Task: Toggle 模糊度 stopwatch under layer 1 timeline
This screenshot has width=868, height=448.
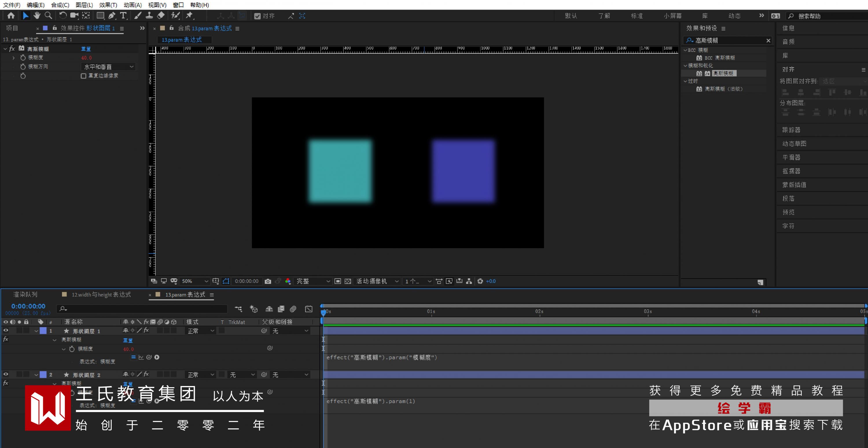Action: 72,349
